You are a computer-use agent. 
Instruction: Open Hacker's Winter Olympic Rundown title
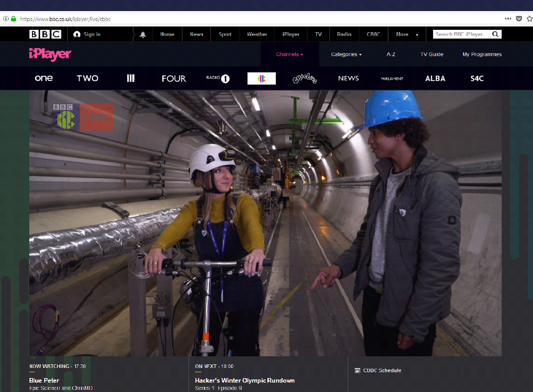[245, 380]
